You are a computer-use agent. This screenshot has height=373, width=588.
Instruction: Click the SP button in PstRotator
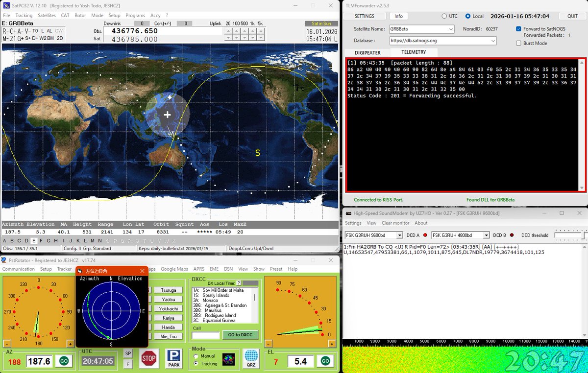pos(128,353)
